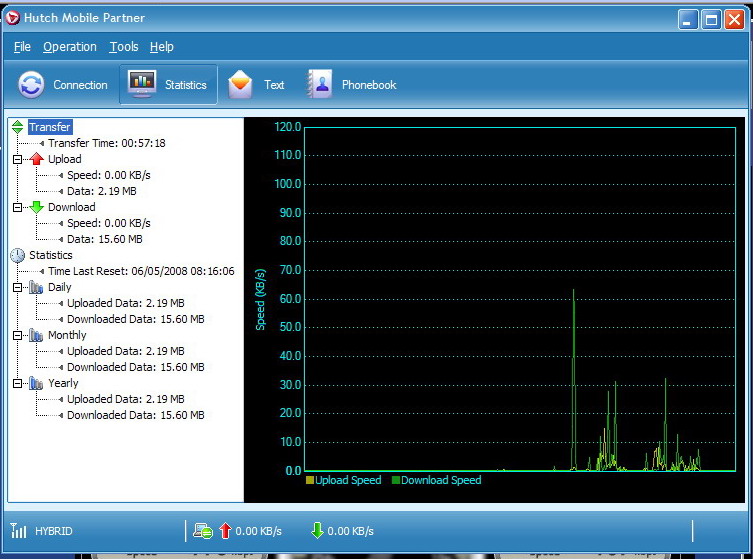Screen dimensions: 753x559
Task: Select the Monthly tree label
Action: pyautogui.click(x=67, y=335)
